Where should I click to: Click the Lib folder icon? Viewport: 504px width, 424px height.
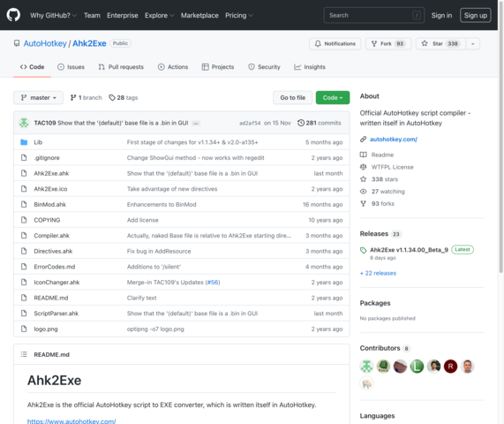point(24,142)
